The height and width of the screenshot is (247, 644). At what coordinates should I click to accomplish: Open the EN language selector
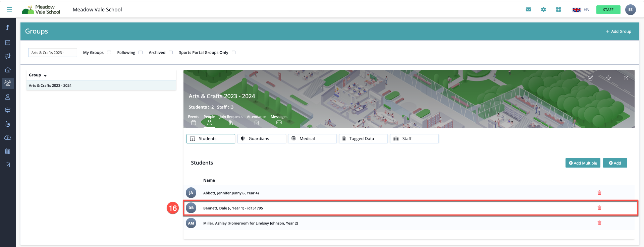[x=581, y=9]
